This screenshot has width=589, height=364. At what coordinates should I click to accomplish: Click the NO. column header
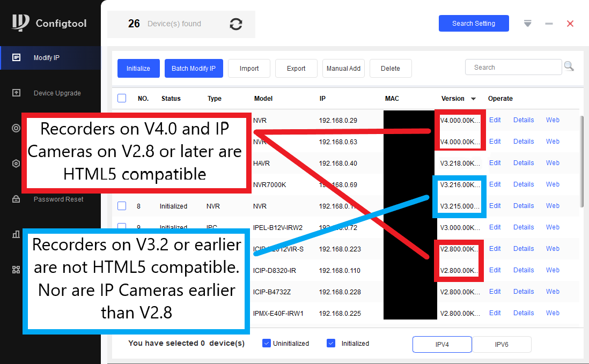point(143,98)
